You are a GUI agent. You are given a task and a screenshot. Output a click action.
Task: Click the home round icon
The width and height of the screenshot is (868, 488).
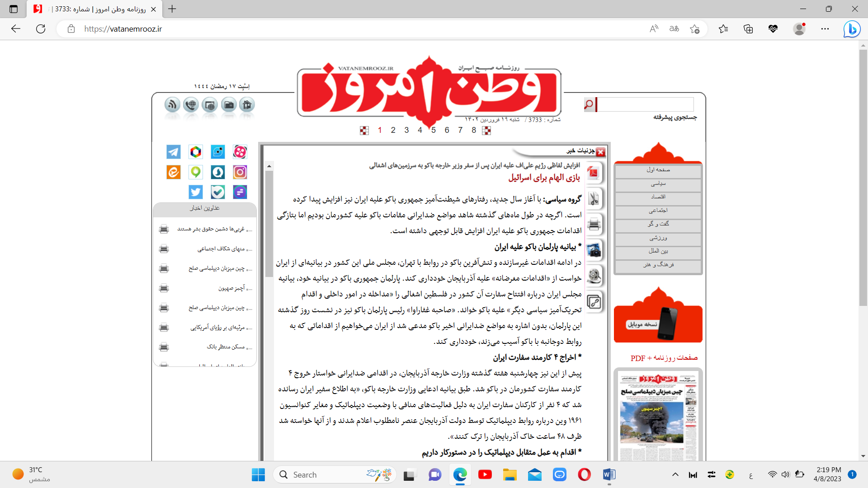247,105
